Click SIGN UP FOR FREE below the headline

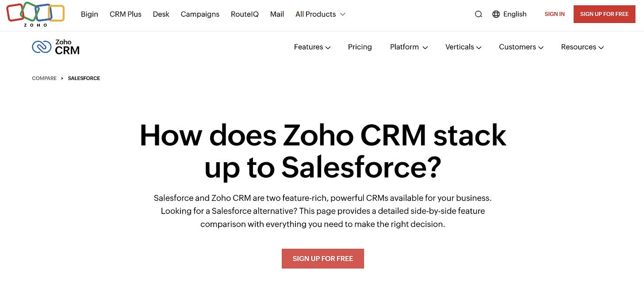click(322, 259)
